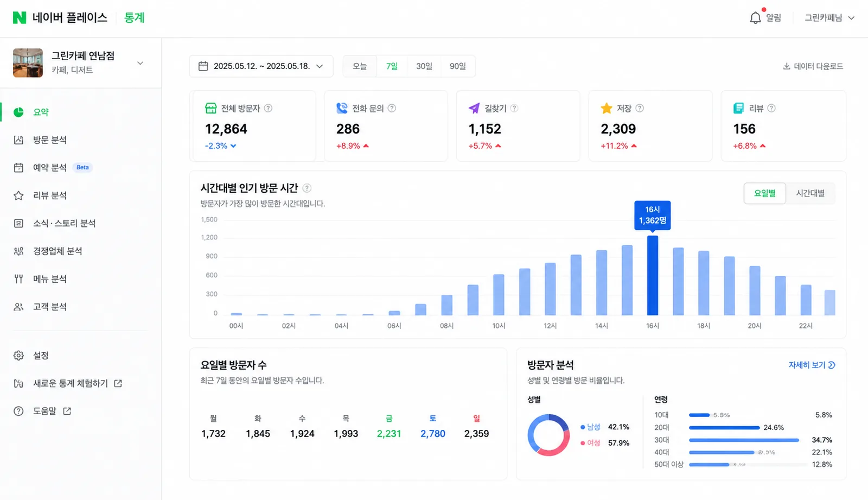Click the help icon next to 길찾기
Viewport: 868px width, 500px height.
click(514, 108)
